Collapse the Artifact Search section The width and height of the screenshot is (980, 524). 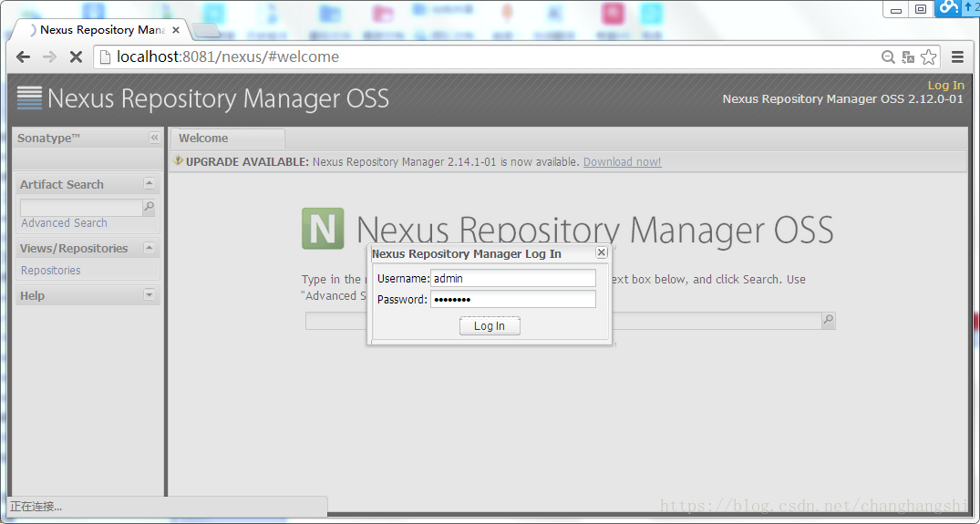pos(149,183)
